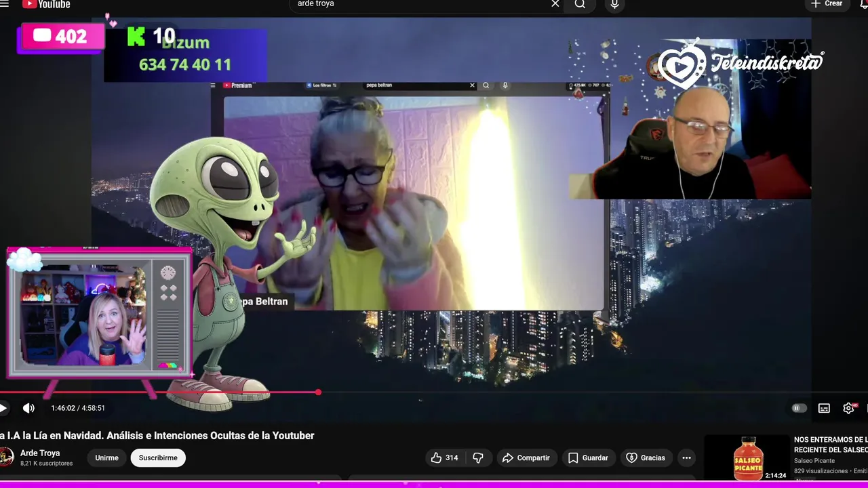The width and height of the screenshot is (868, 488).
Task: Click the search magnifier button
Action: click(x=580, y=4)
